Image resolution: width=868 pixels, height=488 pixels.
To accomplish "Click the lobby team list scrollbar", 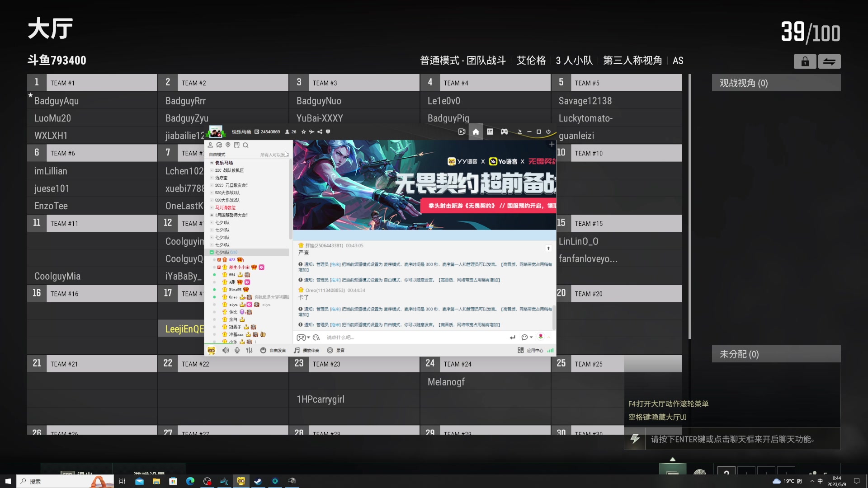I will pos(690,206).
